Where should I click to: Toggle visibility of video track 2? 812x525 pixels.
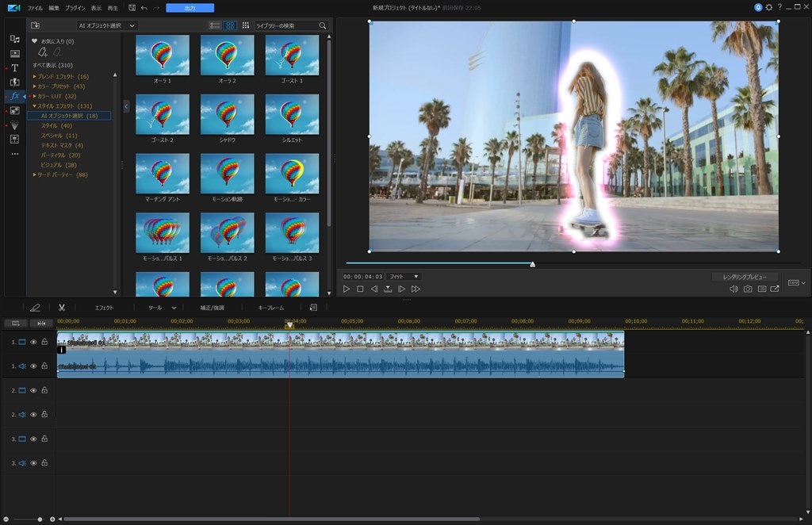33,390
